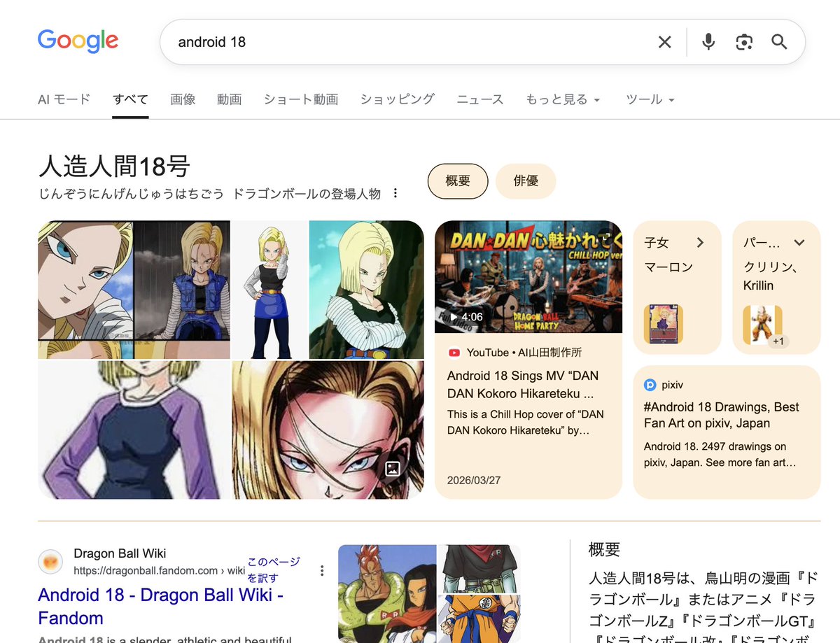
Task: Switch to 画像 tab
Action: [183, 99]
